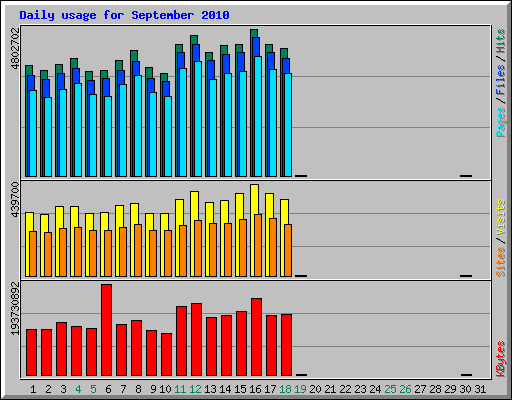Viewport: 512px width, 400px height.
Task: Select day 20 on the x-axis
Action: coord(315,389)
